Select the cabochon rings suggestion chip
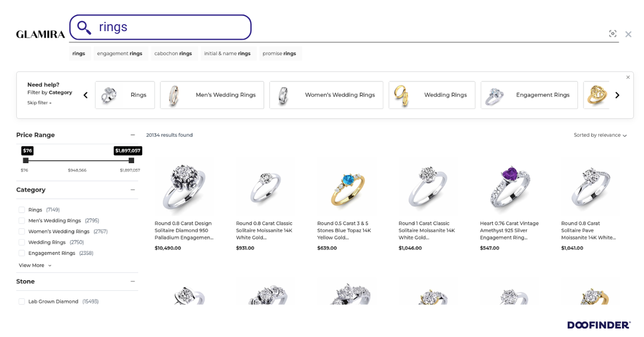The width and height of the screenshot is (644, 337). [174, 53]
